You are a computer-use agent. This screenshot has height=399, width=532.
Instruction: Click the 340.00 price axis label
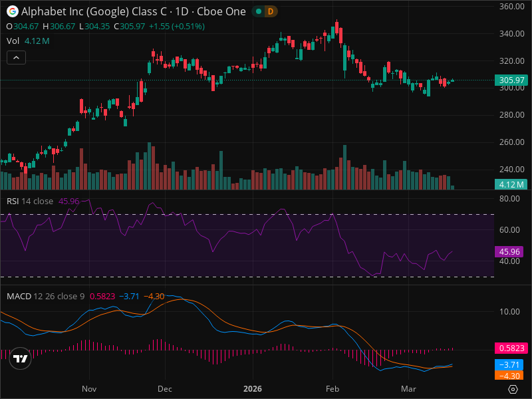pyautogui.click(x=512, y=34)
